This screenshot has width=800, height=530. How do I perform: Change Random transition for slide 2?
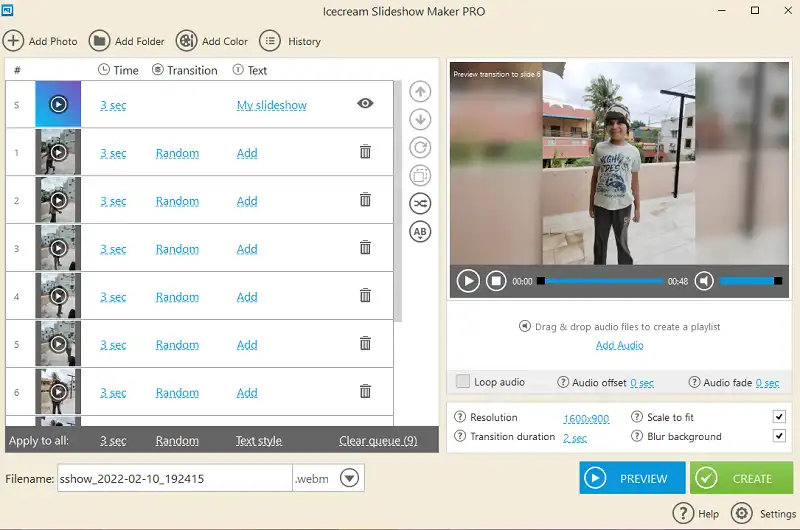177,201
